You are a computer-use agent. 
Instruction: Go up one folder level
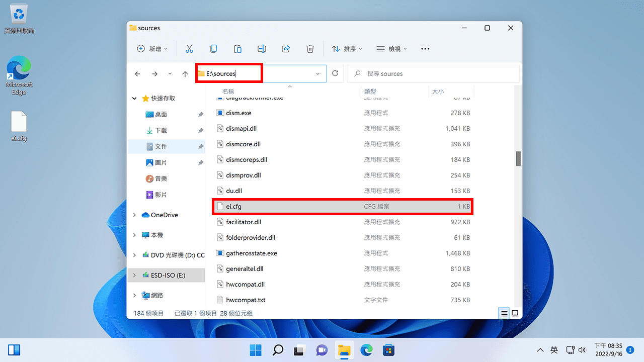(x=185, y=74)
